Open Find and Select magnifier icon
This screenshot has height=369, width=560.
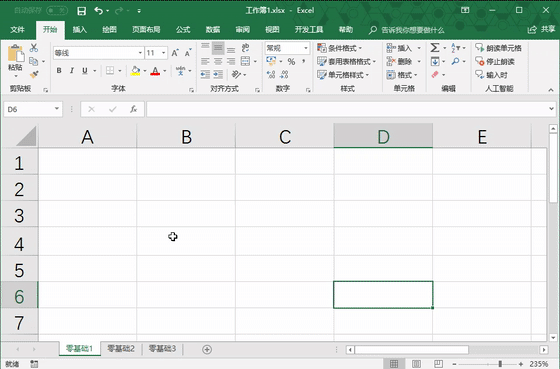tap(455, 61)
